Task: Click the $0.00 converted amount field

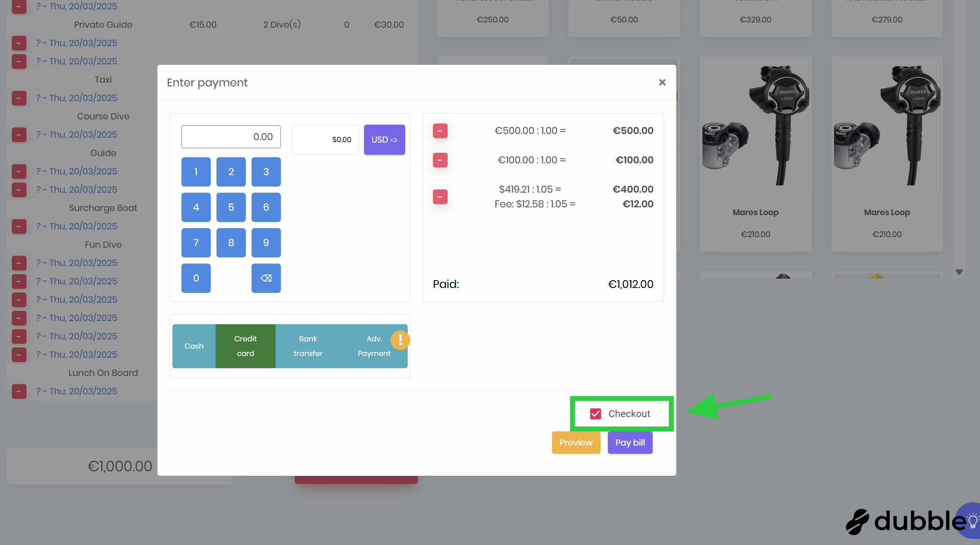Action: click(325, 140)
